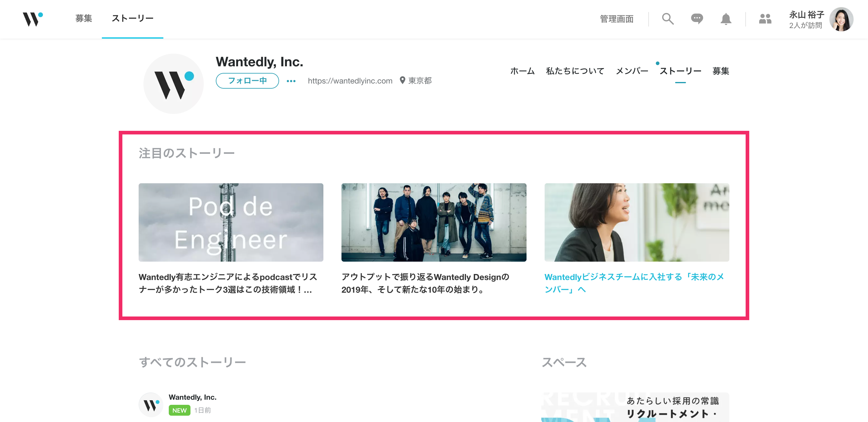Go to the company ホーム tab
The height and width of the screenshot is (422, 868).
point(522,71)
